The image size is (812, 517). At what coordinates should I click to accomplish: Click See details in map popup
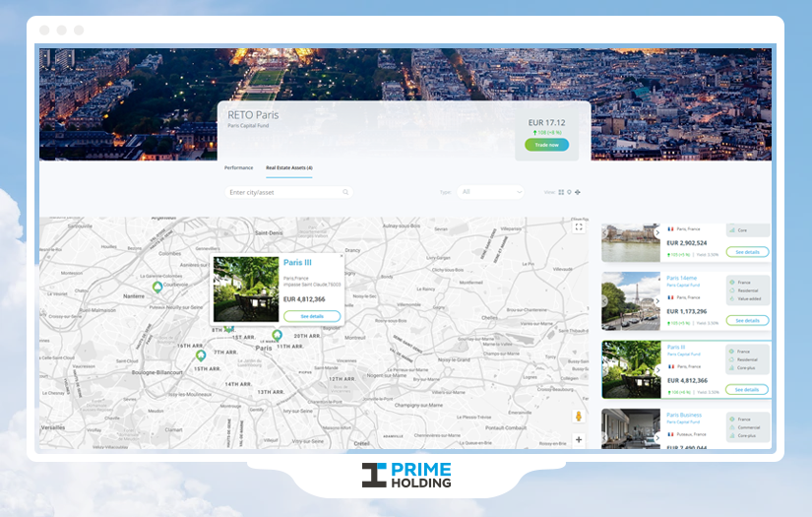coord(312,316)
